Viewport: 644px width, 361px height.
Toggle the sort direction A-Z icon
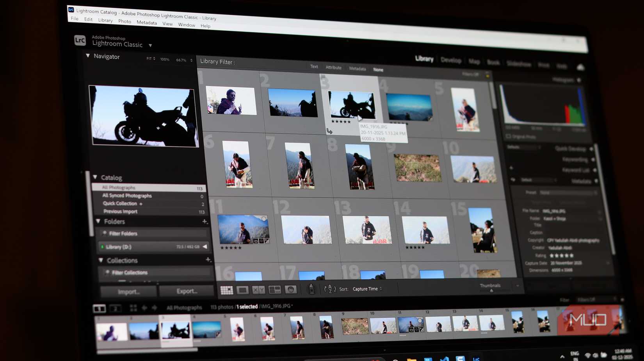coord(330,288)
